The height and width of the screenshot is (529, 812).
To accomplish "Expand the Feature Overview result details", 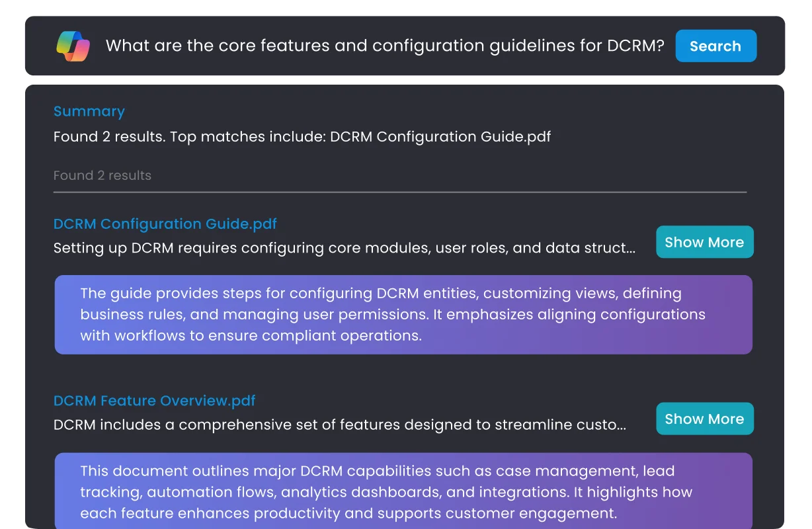I will 704,419.
